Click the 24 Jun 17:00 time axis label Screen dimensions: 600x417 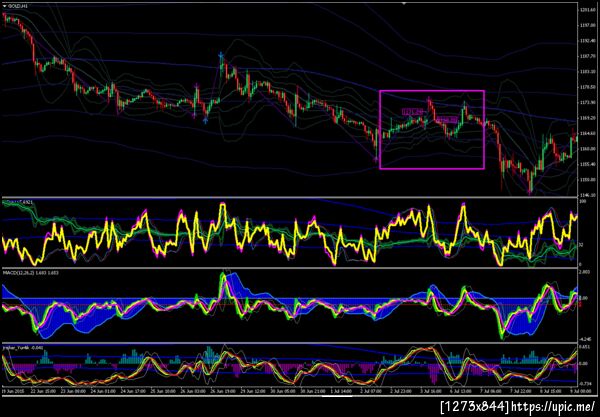(x=133, y=391)
